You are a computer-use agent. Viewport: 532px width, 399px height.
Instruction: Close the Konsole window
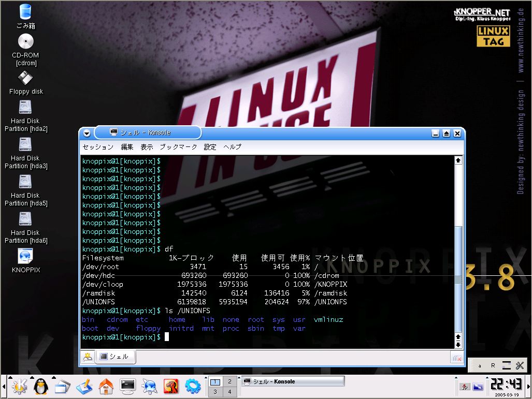coord(457,134)
